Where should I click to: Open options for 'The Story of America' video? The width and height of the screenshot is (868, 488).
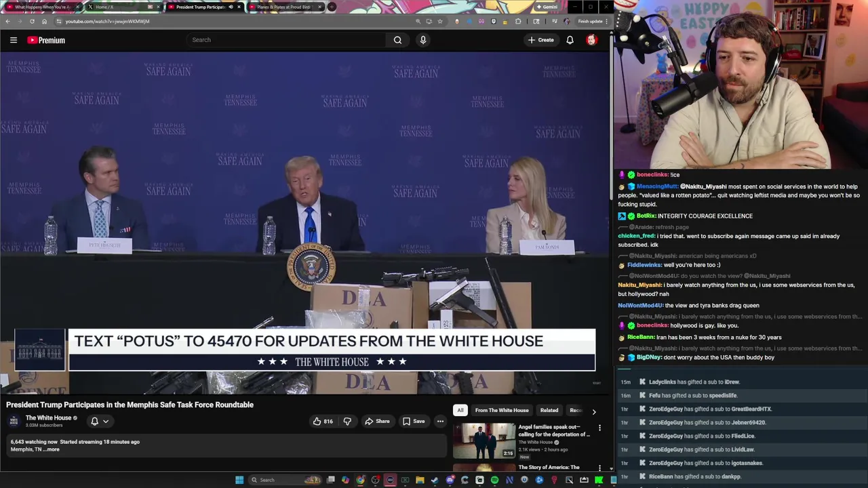click(599, 468)
